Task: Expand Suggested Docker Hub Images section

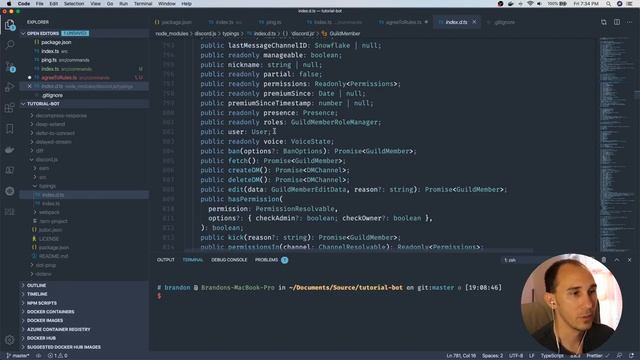Action: [85, 347]
